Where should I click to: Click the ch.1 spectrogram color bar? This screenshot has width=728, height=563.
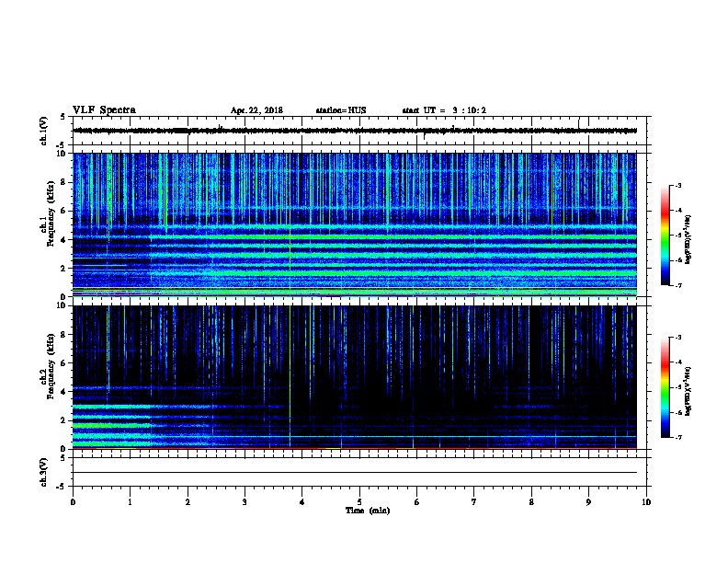coord(665,236)
